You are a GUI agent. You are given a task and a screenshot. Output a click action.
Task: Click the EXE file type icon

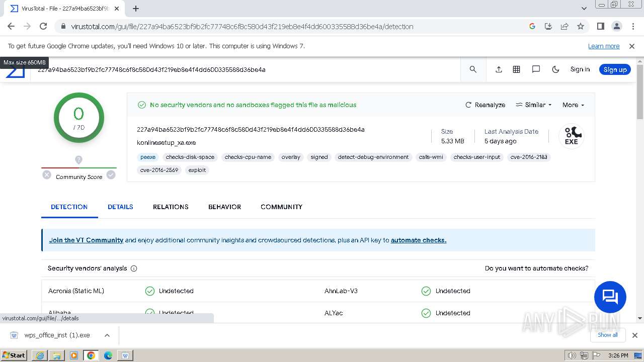coord(572,136)
